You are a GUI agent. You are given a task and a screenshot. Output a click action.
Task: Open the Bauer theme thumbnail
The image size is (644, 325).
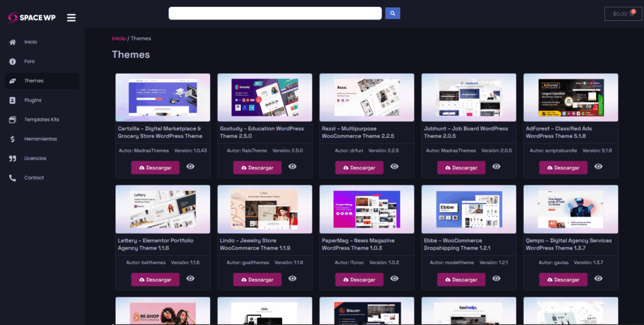point(367,311)
